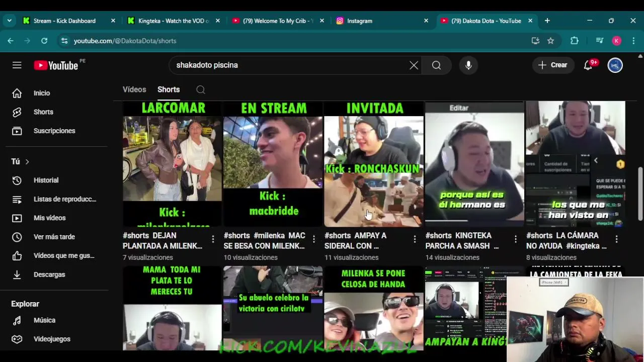The height and width of the screenshot is (362, 644).
Task: Open the Chrome profile K avatar
Action: 617,41
